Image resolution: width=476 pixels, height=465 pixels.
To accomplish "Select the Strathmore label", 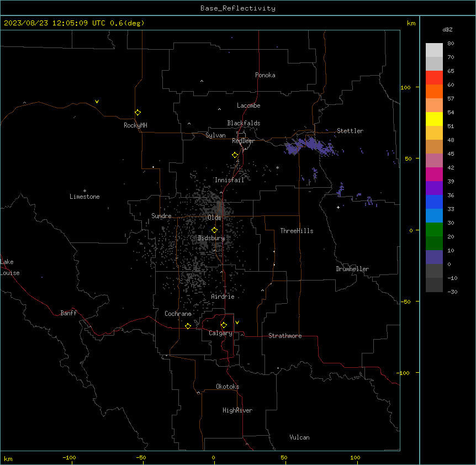I will [285, 336].
